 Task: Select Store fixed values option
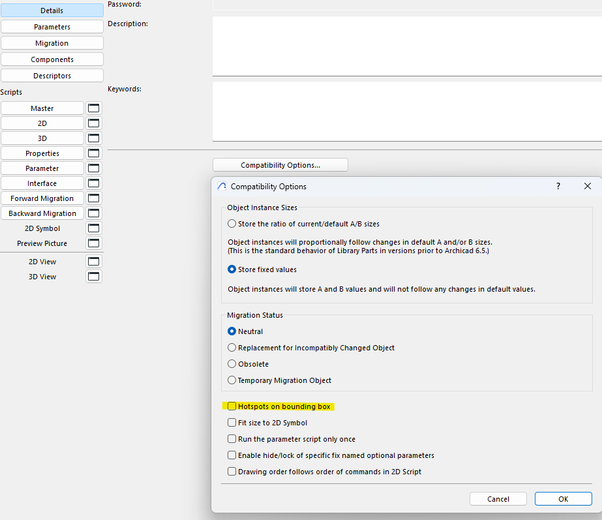tap(262, 270)
